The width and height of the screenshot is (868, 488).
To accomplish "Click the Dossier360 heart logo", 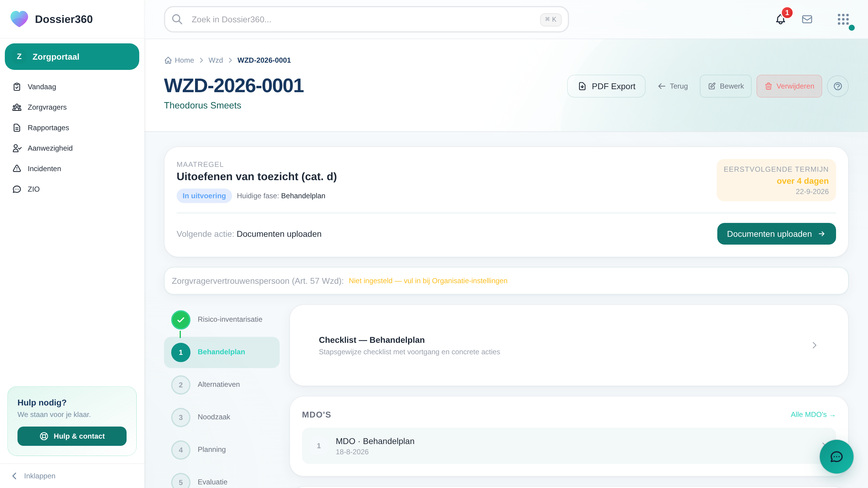I will tap(19, 19).
